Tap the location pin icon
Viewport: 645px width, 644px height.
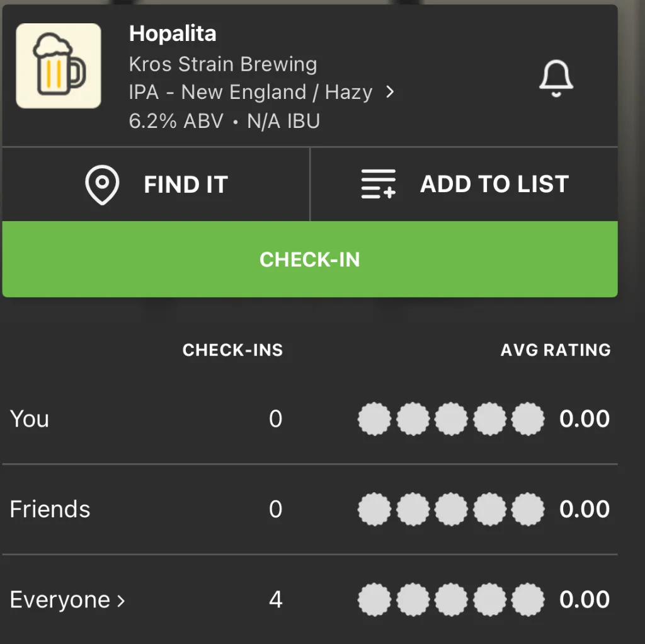tap(102, 185)
